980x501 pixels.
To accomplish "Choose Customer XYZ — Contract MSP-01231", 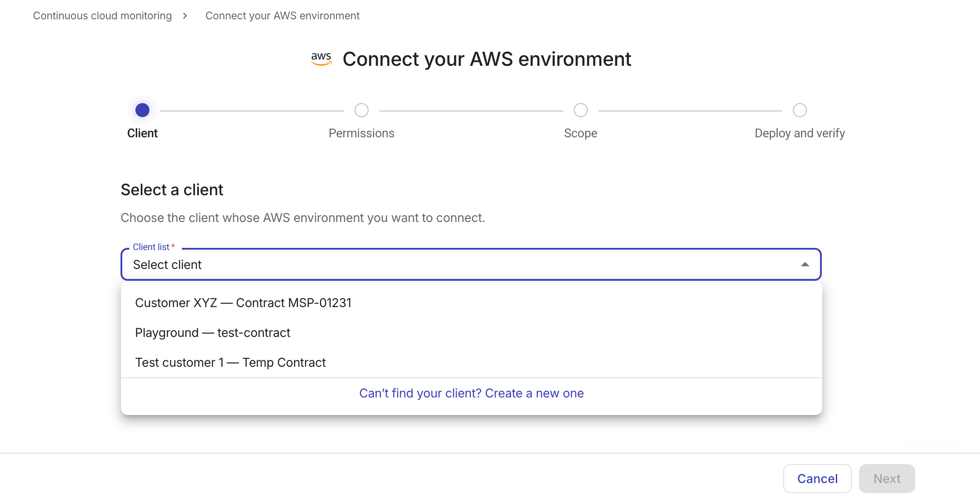I will (x=471, y=303).
